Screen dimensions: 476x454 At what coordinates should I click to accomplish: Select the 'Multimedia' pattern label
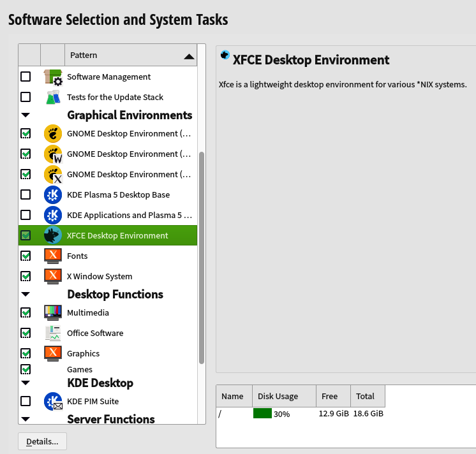pyautogui.click(x=87, y=312)
